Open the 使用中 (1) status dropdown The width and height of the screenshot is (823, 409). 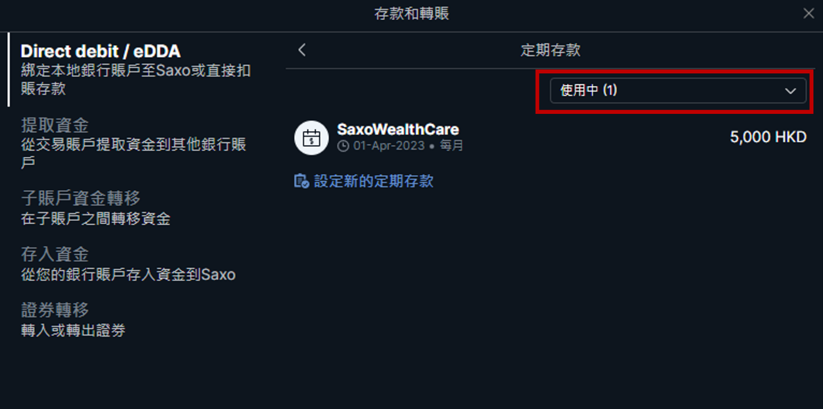(x=678, y=91)
